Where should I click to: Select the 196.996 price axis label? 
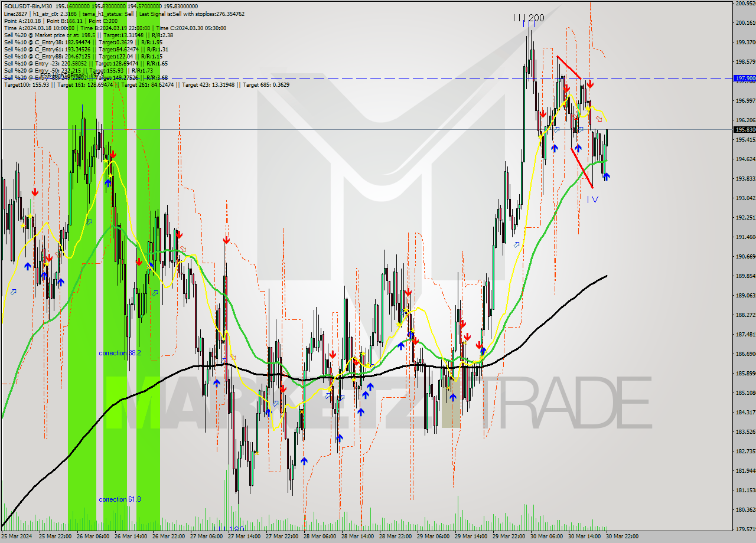click(745, 100)
